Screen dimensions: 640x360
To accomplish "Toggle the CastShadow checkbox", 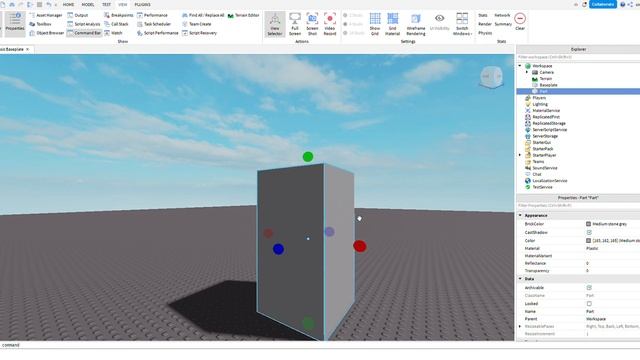I will click(589, 232).
